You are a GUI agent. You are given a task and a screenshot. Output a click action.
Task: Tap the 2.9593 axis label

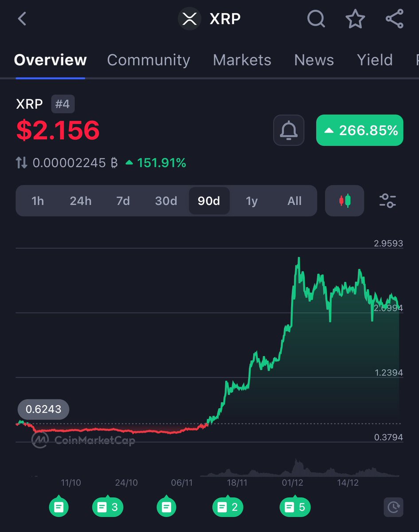point(388,243)
